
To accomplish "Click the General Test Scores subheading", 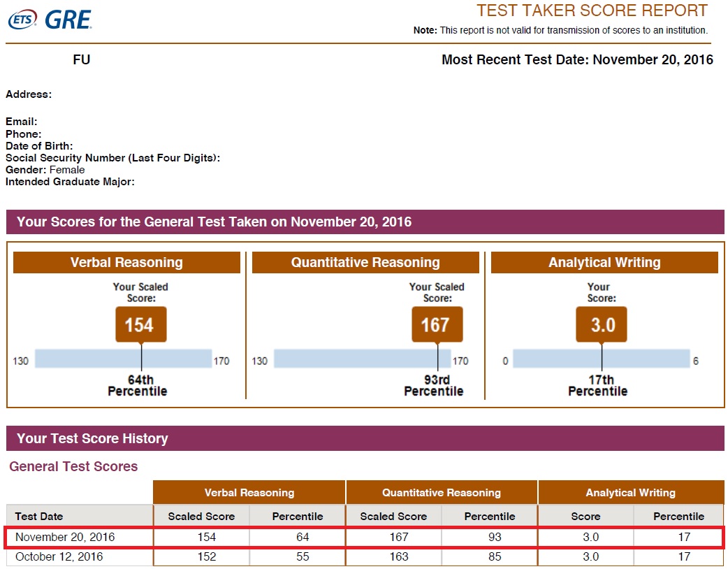I will point(73,466).
